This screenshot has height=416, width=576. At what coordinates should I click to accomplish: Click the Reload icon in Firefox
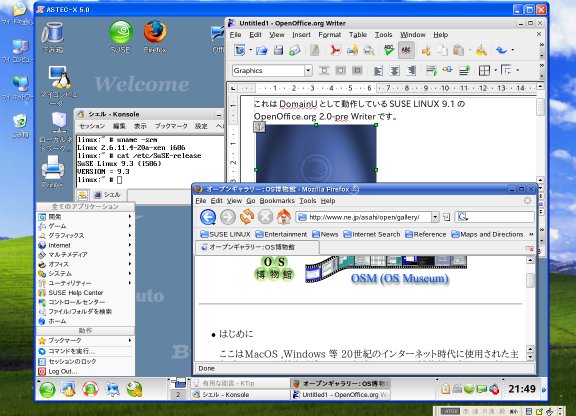click(247, 217)
